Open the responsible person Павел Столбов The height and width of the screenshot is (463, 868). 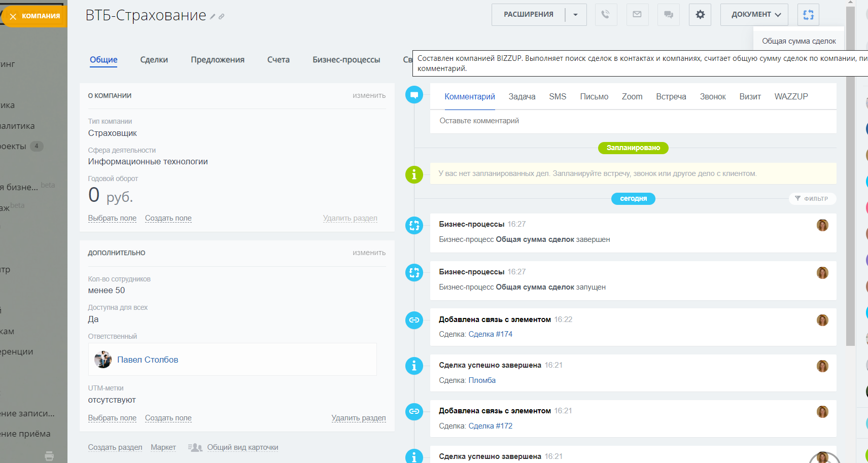pyautogui.click(x=148, y=360)
